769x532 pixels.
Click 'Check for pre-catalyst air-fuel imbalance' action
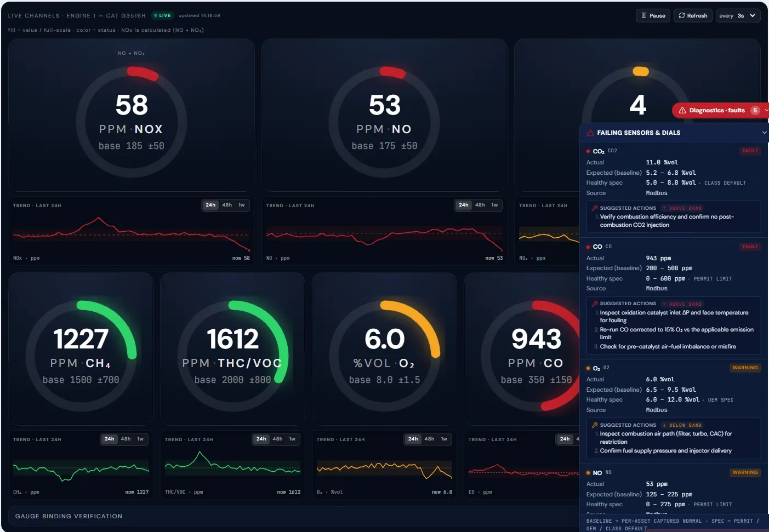668,347
